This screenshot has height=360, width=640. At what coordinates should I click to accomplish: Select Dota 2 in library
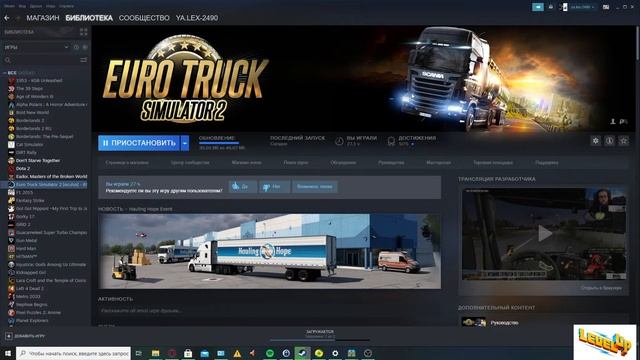click(x=23, y=169)
